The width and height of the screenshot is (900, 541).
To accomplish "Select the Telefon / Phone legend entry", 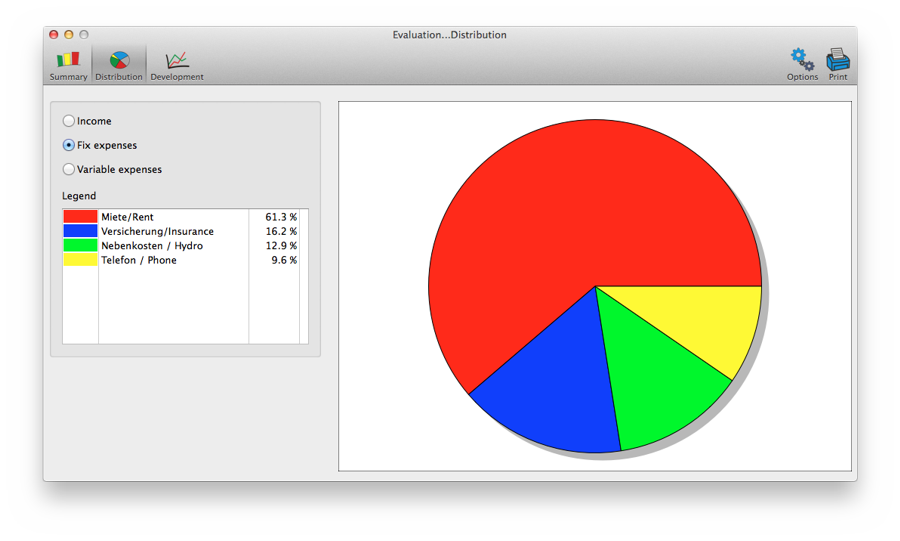I will (x=138, y=260).
